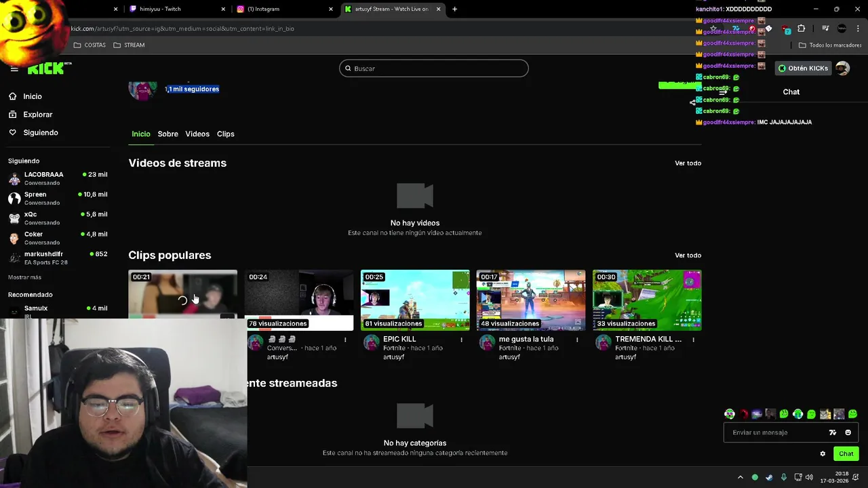Click the Buscar search field
Viewport: 868px width, 488px height.
(x=434, y=68)
